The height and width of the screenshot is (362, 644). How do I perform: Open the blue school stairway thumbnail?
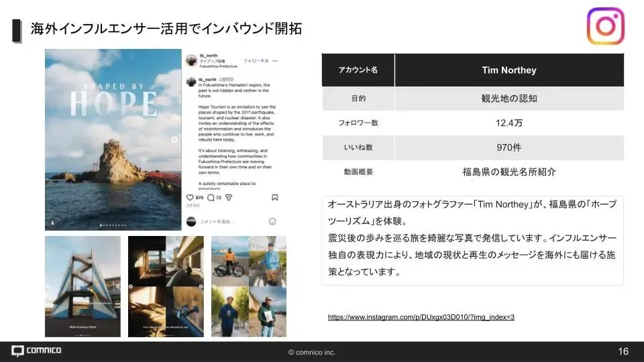click(83, 286)
